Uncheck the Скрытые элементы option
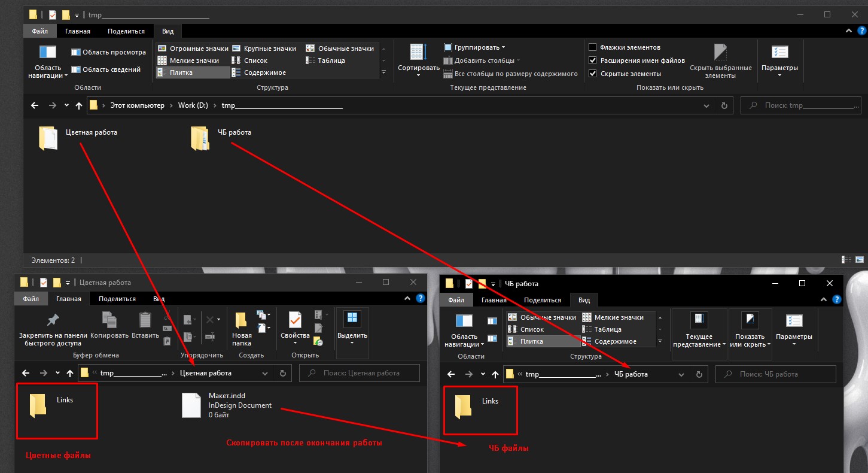This screenshot has height=473, width=868. point(592,73)
